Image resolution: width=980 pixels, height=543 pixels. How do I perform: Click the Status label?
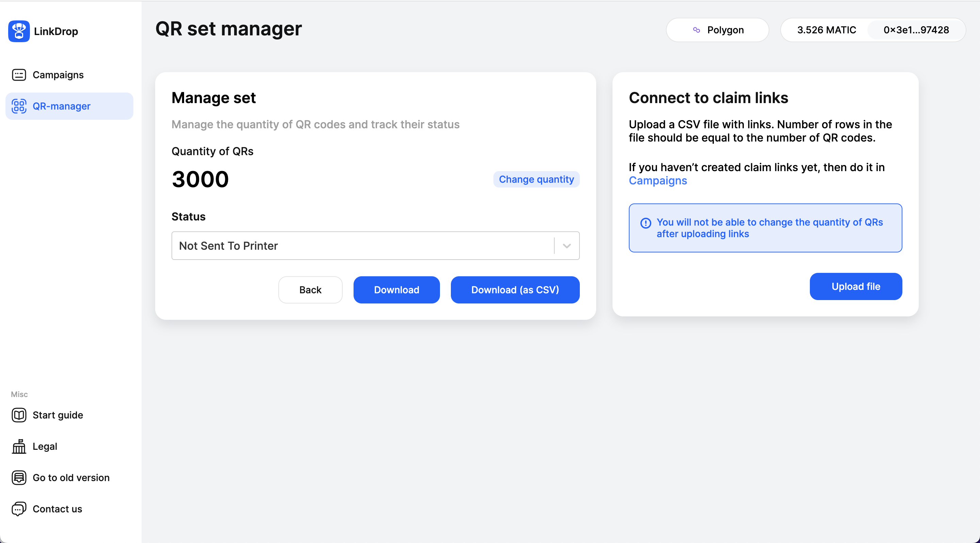[188, 217]
